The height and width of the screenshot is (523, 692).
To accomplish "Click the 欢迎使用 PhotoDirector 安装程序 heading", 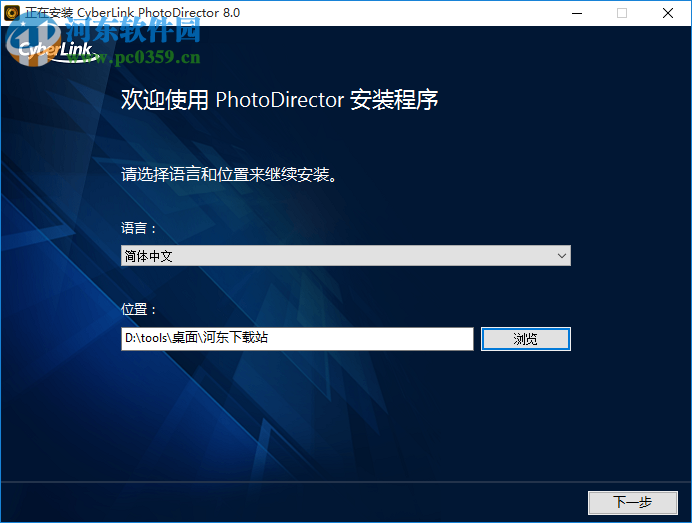I will (279, 100).
